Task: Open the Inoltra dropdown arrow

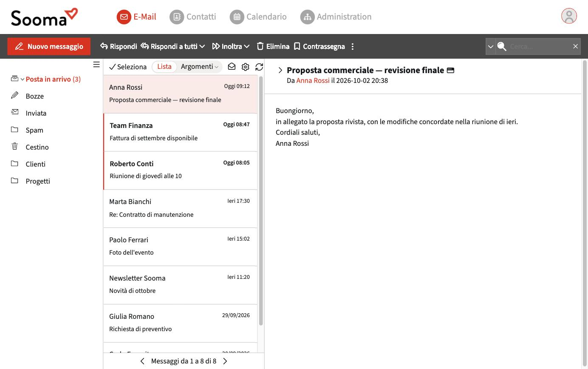Action: [x=247, y=46]
